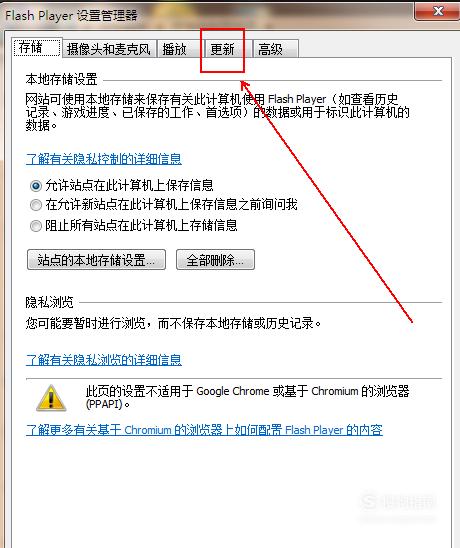Click the 隐私浏览 section heading
Screen dimensions: 460x548
pos(49,302)
